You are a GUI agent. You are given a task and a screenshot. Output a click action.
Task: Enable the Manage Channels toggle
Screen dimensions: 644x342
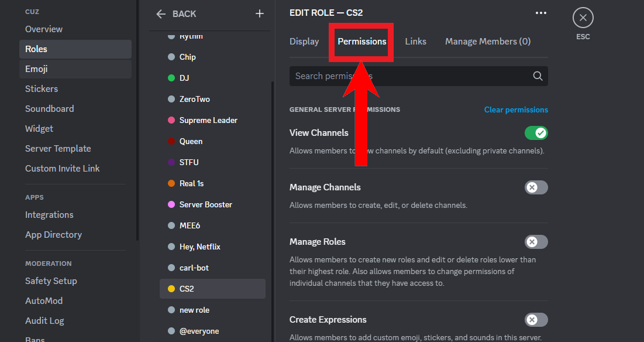tap(536, 187)
